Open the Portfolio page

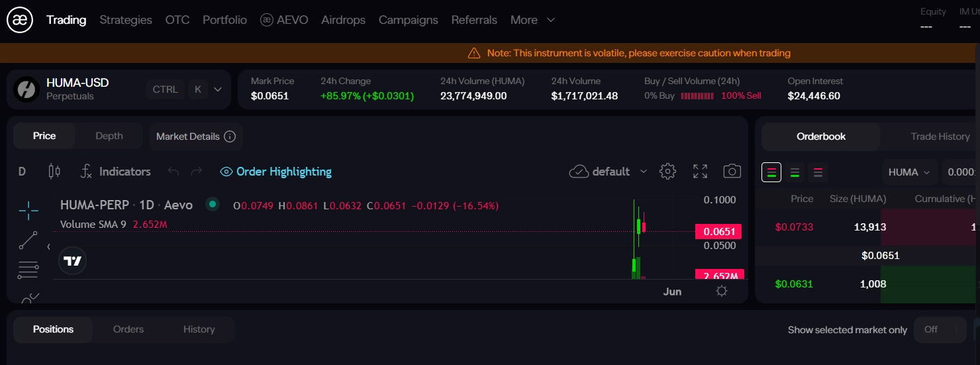[224, 20]
